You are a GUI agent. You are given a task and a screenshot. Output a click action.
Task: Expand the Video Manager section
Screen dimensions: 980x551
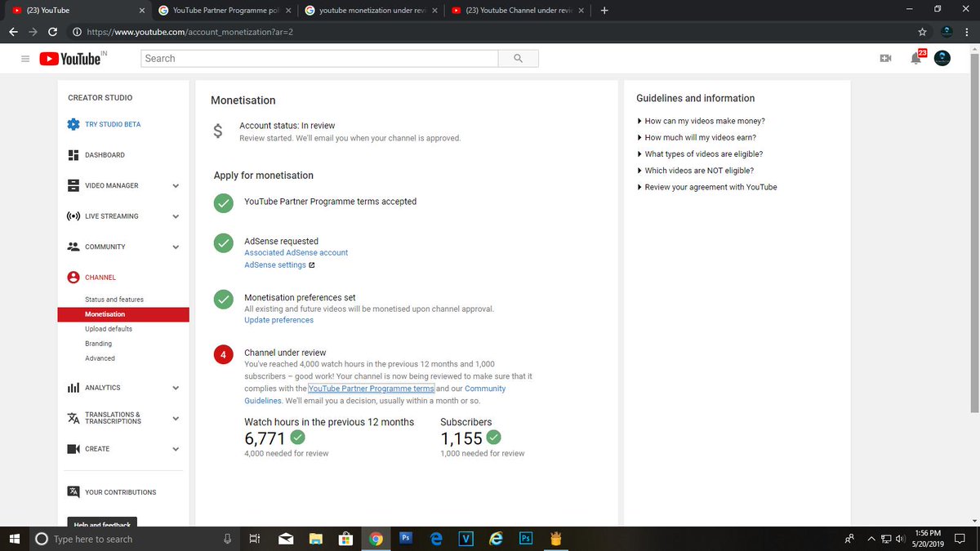176,185
